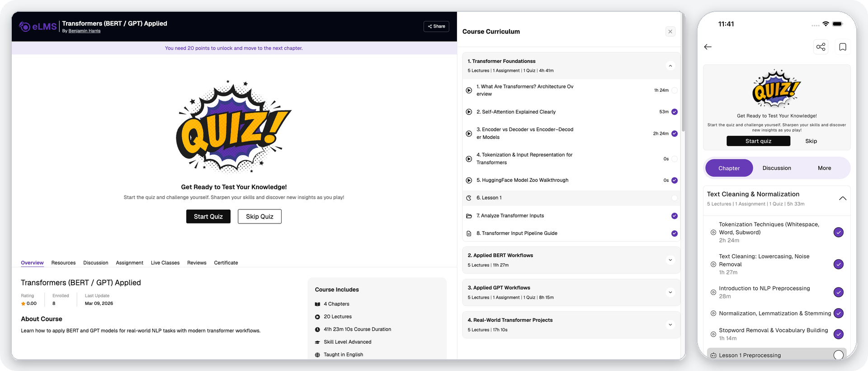This screenshot has height=371, width=868.
Task: Expand Real-World Transformer Projects chapter
Action: click(x=670, y=324)
